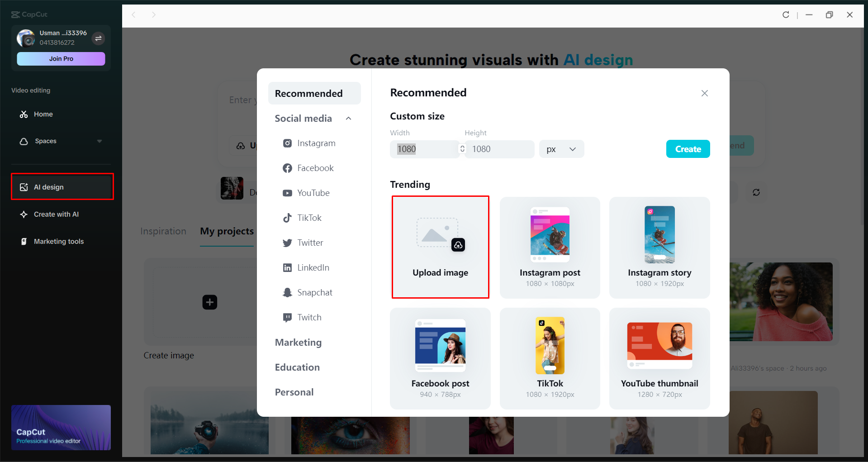
Task: Click the Join Pro button
Action: click(61, 59)
